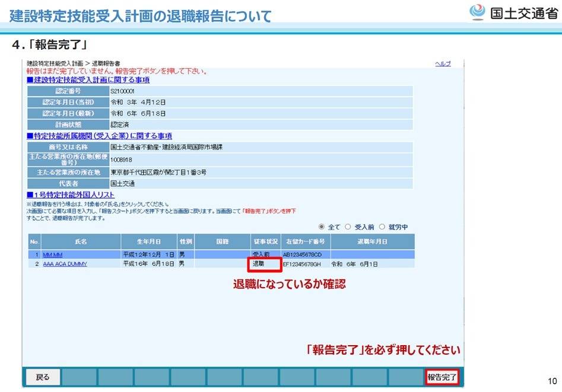Click the 退職年月日 column header
The image size is (562, 392).
click(372, 242)
